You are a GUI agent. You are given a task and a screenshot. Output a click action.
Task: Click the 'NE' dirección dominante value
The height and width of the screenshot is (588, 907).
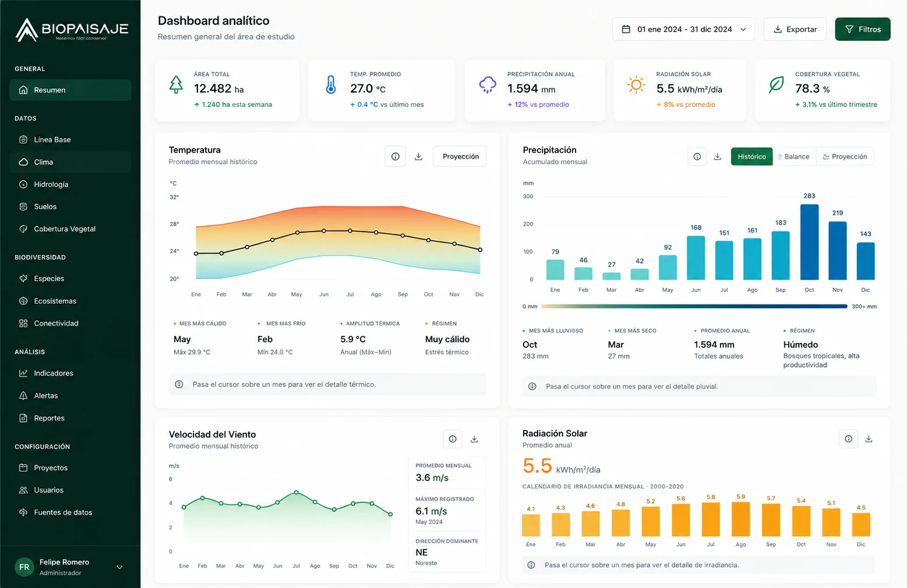tap(422, 552)
